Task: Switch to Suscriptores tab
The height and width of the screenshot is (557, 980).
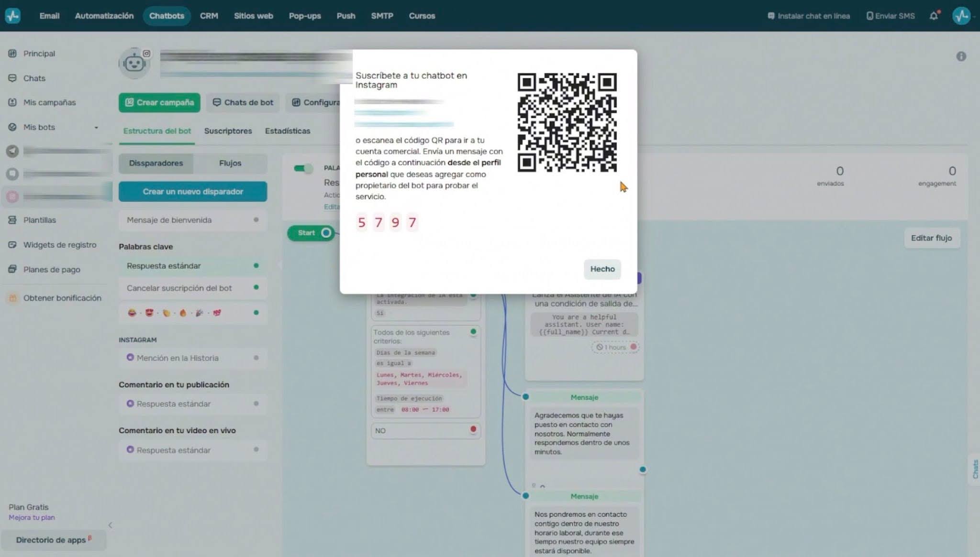Action: click(x=228, y=131)
